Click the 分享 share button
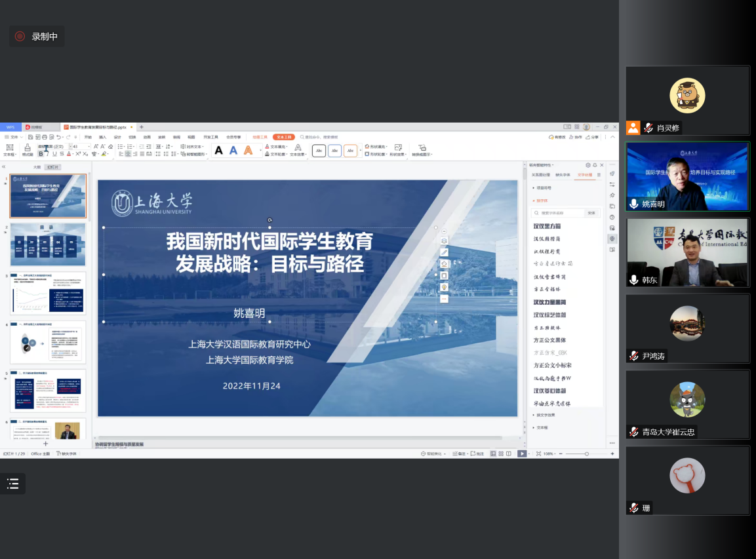 pyautogui.click(x=593, y=137)
